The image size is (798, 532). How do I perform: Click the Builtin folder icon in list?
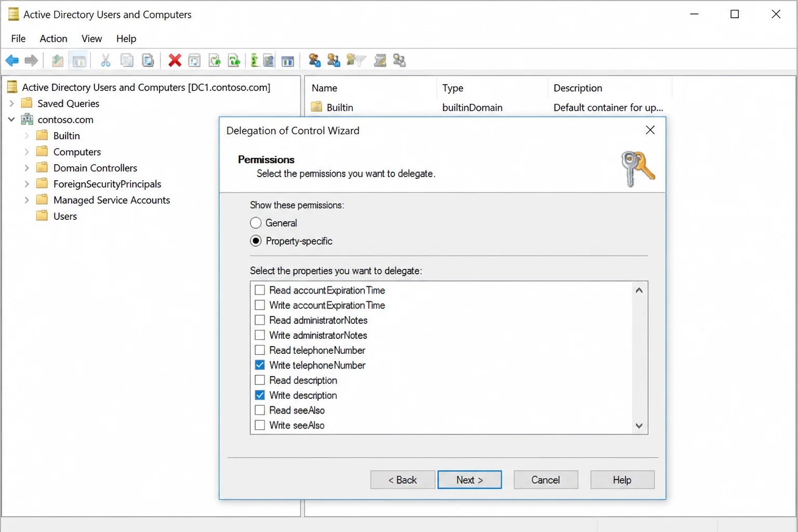[x=316, y=107]
